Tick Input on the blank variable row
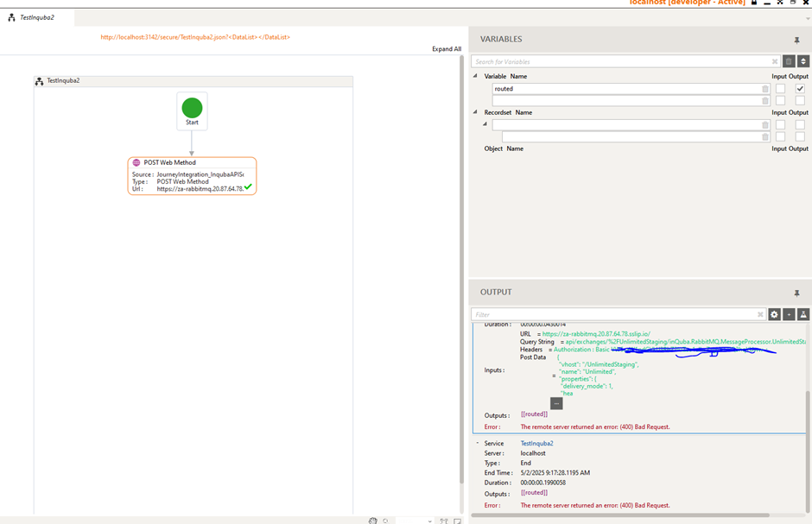The image size is (812, 524). tap(780, 100)
